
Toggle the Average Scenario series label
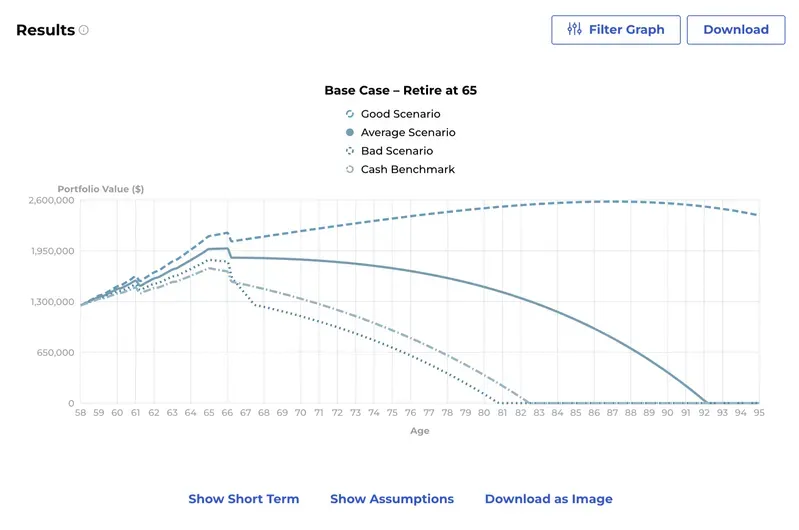coord(408,132)
